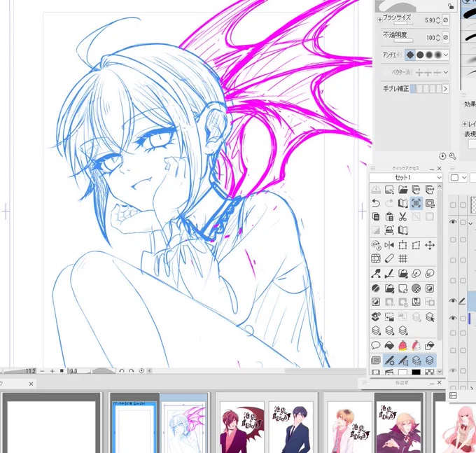Toggle brush size dynamics button beside 5.90
Image resolution: width=476 pixels, height=453 pixels.
pos(445,20)
